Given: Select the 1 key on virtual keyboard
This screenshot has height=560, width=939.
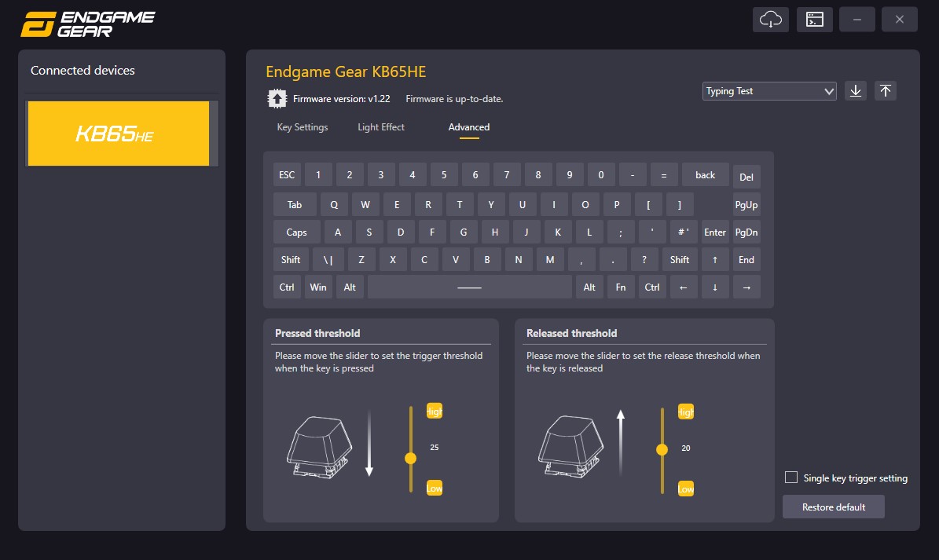Looking at the screenshot, I should (318, 174).
